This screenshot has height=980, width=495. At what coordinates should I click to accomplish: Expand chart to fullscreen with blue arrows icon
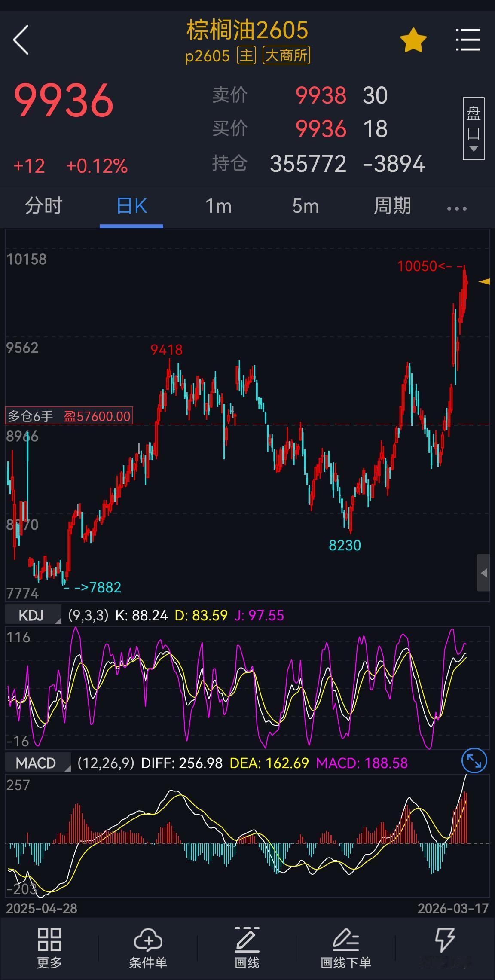(x=474, y=761)
